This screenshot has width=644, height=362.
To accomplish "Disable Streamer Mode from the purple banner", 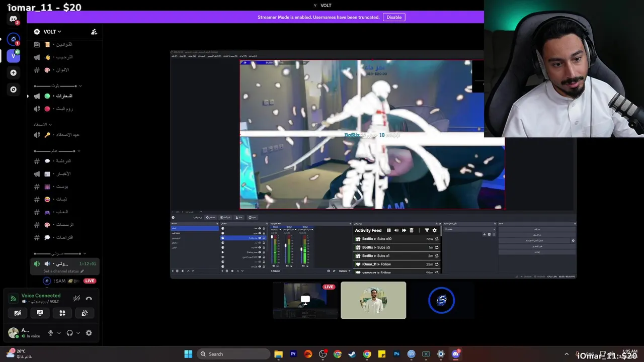I will coord(394,17).
